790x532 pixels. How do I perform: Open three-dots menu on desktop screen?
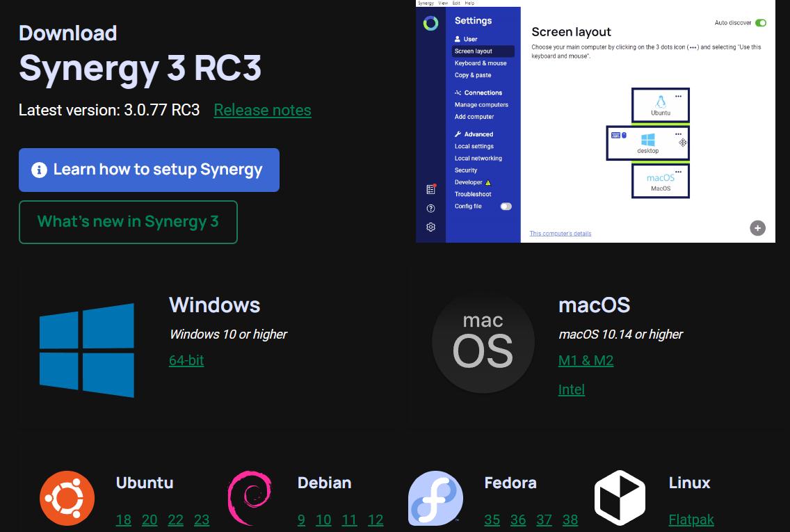[678, 134]
